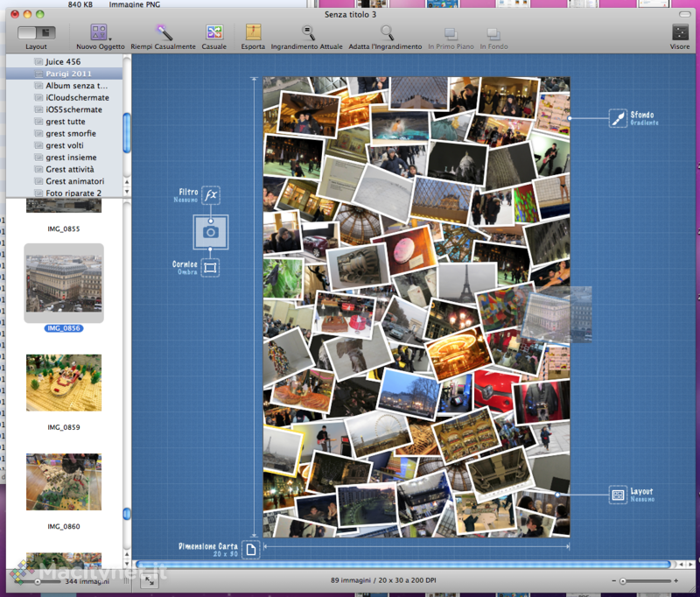Click the IMG_0860 thumbnail in sidebar

pos(63,482)
